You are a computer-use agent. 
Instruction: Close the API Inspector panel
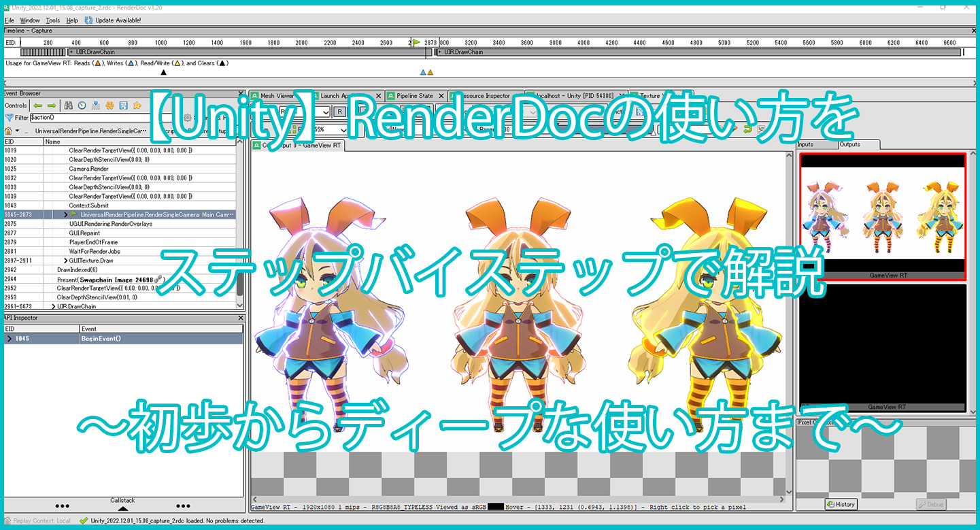coord(241,318)
